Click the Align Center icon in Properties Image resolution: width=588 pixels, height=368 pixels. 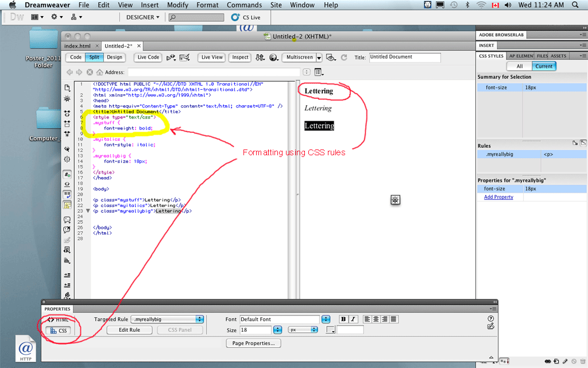[x=376, y=319]
